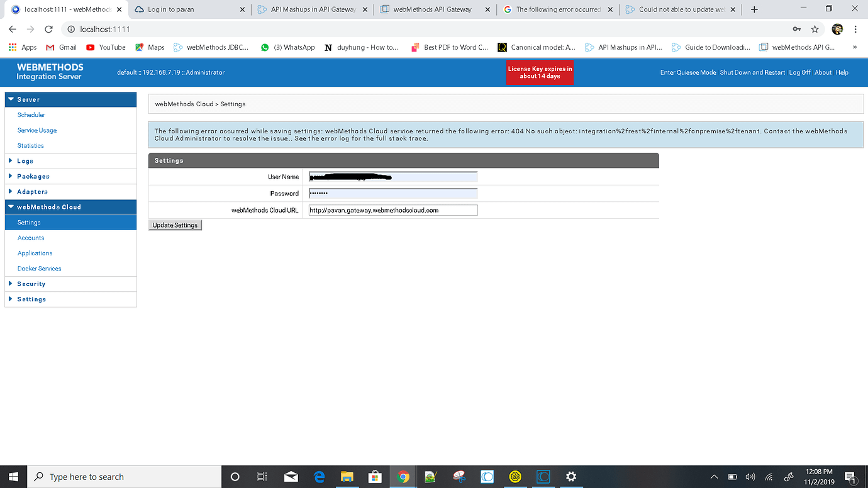The width and height of the screenshot is (868, 488).
Task: Open the webMethods JDBC bookmark
Action: coord(211,47)
